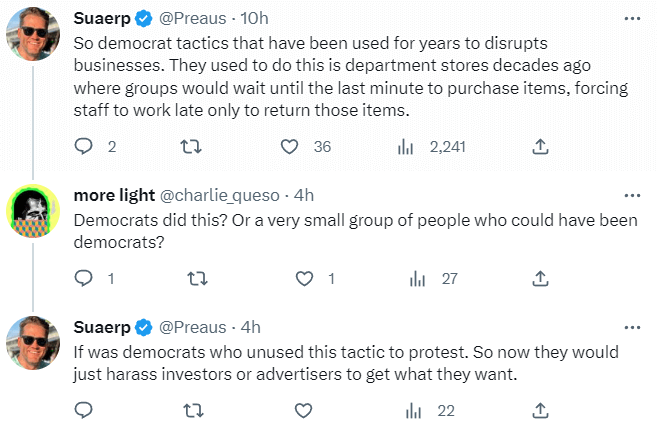Open the more light display name
Viewport: 657px width, 433px height.
coord(114,195)
